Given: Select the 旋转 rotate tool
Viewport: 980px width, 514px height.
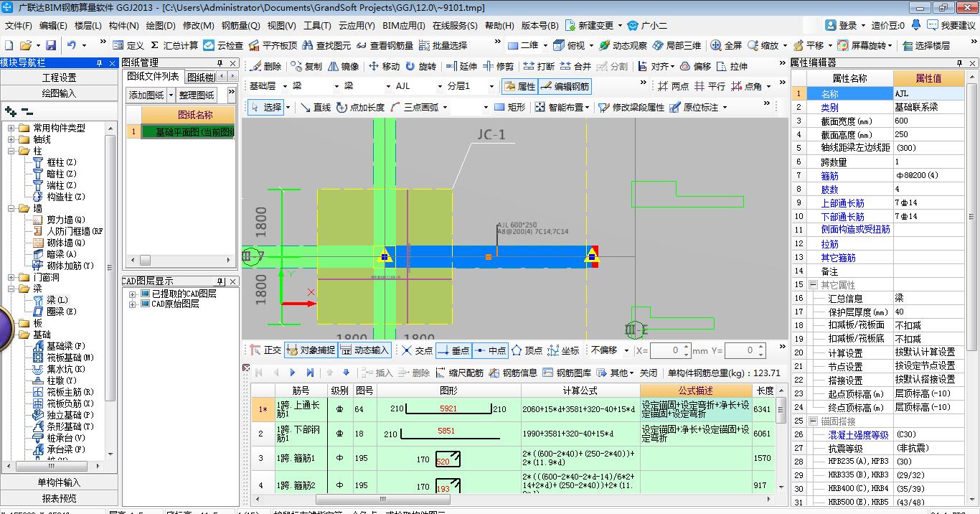Looking at the screenshot, I should click(420, 66).
